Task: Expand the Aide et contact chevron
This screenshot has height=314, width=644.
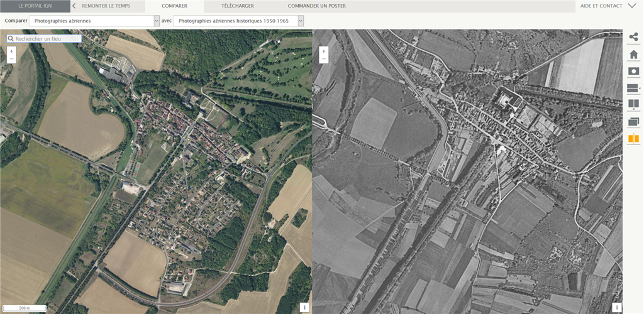Action: click(x=631, y=6)
